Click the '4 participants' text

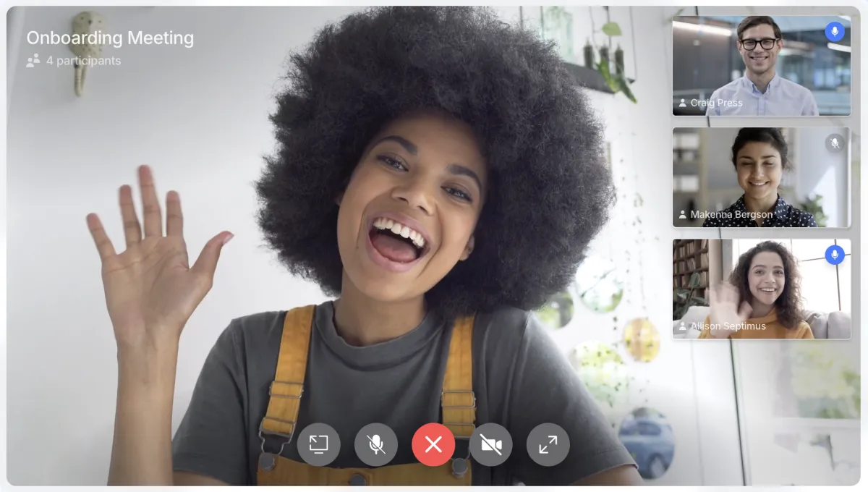(x=83, y=61)
